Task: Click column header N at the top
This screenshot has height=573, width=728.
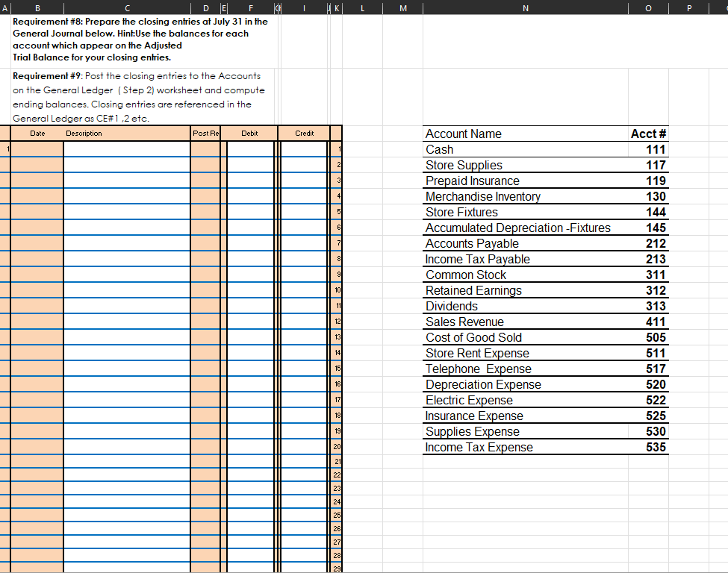Action: (525, 7)
